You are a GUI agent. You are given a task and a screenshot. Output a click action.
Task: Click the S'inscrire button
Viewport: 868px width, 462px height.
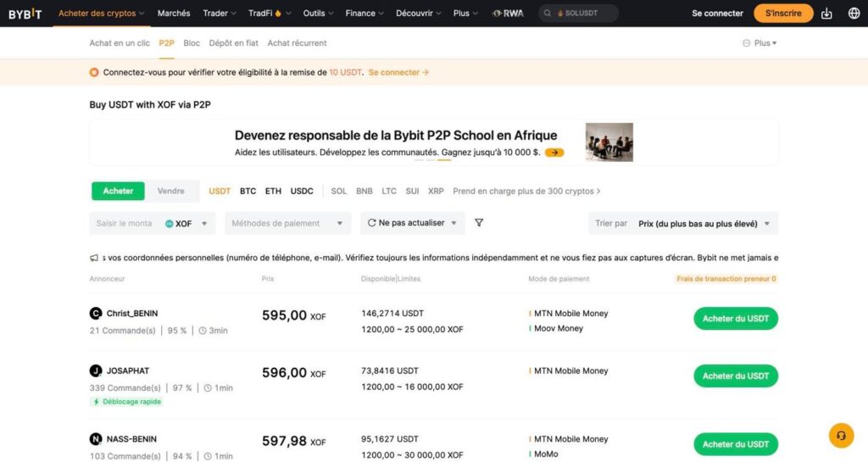click(x=783, y=14)
